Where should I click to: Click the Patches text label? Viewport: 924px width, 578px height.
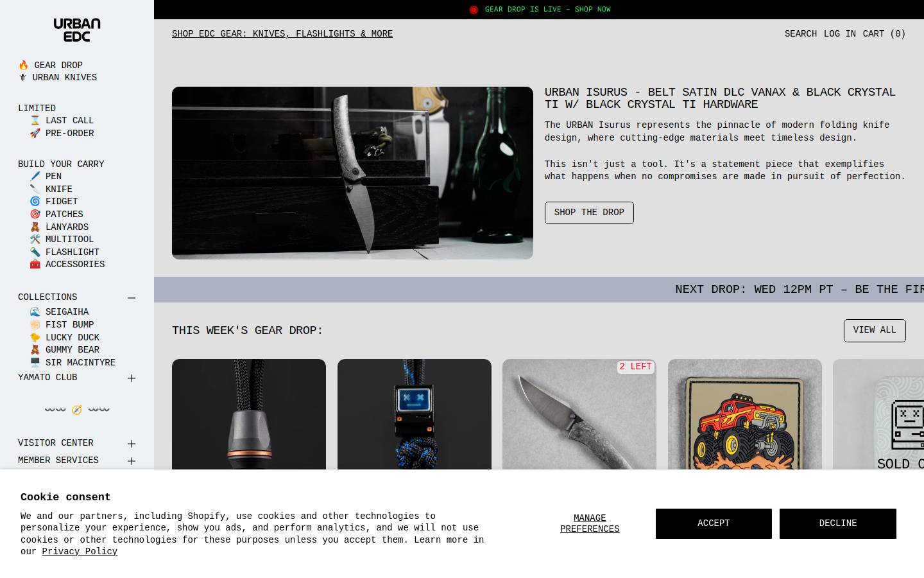(x=64, y=215)
